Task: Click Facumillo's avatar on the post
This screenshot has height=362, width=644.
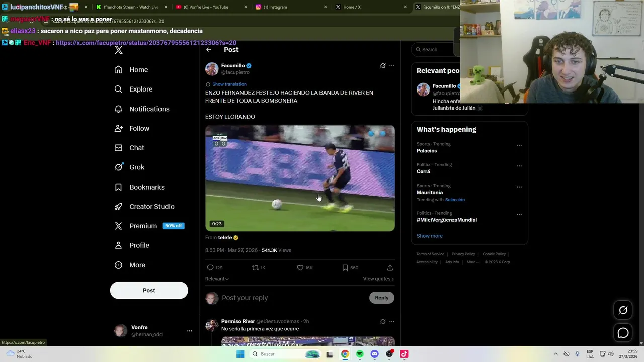Action: coord(212,69)
